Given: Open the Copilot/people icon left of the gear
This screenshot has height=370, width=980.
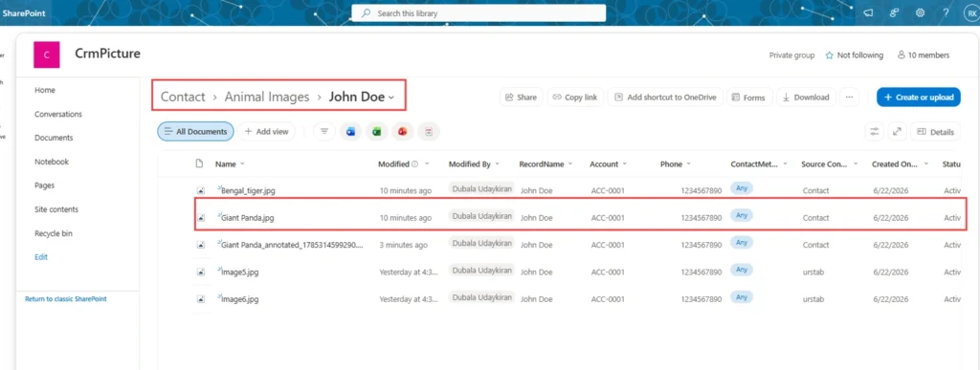Looking at the screenshot, I should click(x=895, y=12).
